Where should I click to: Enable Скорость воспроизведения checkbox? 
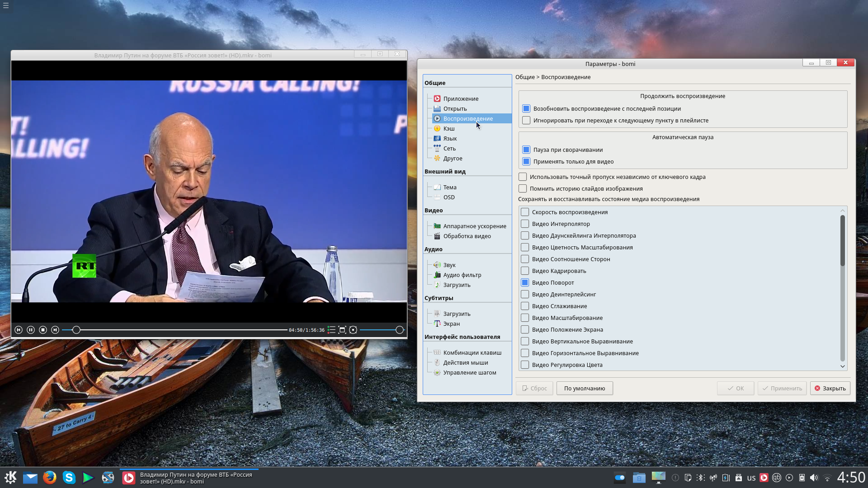coord(525,212)
